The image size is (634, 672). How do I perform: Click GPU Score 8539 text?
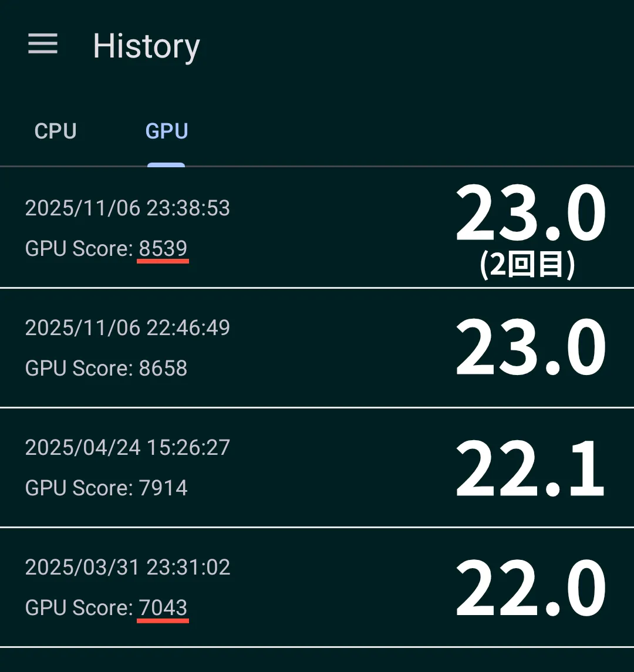106,249
